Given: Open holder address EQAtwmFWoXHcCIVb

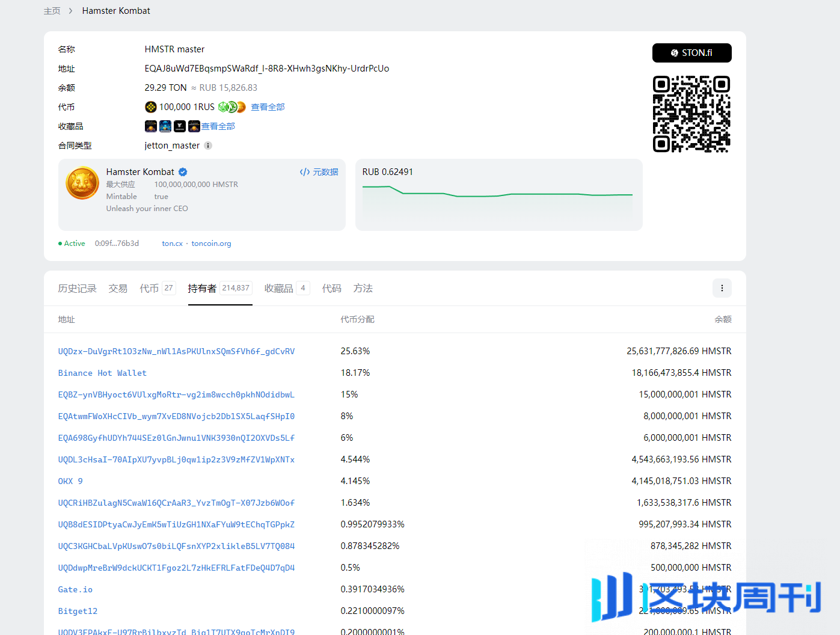Looking at the screenshot, I should click(x=177, y=416).
